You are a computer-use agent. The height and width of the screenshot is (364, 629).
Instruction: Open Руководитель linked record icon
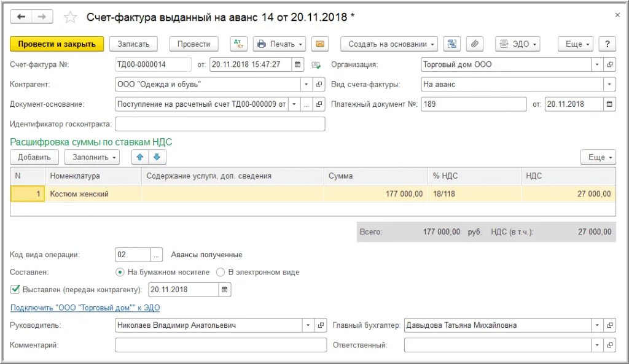(321, 325)
